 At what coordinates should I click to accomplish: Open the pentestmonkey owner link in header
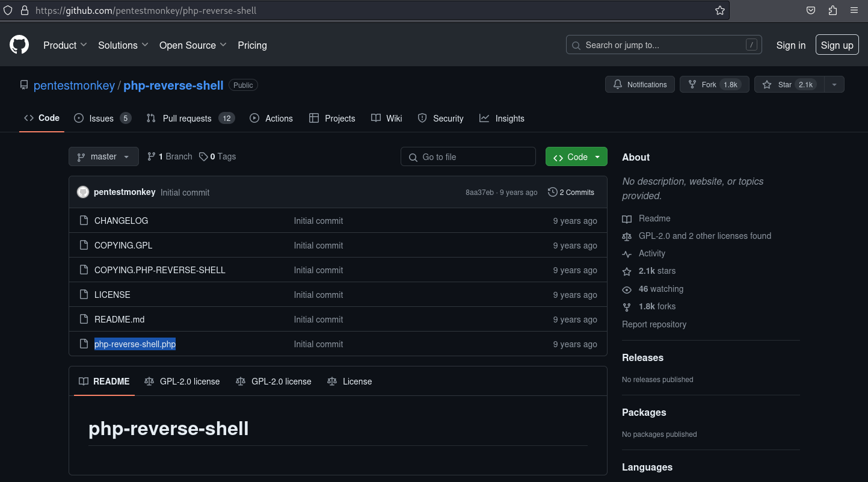click(x=74, y=85)
